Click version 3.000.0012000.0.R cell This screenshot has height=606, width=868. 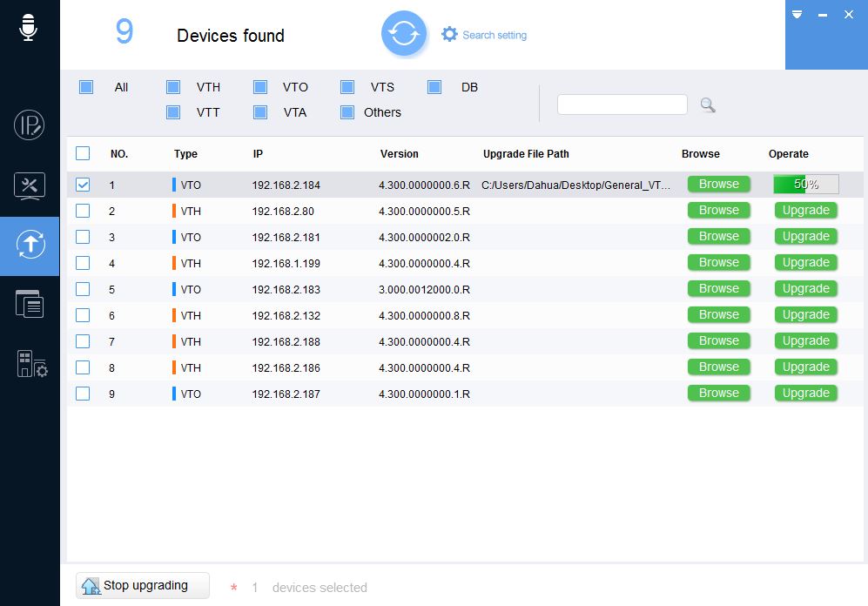pyautogui.click(x=425, y=289)
